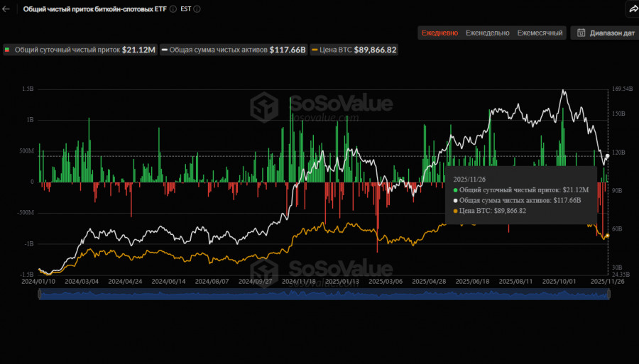Switch to the Еженедельно weekly tab

[487, 33]
